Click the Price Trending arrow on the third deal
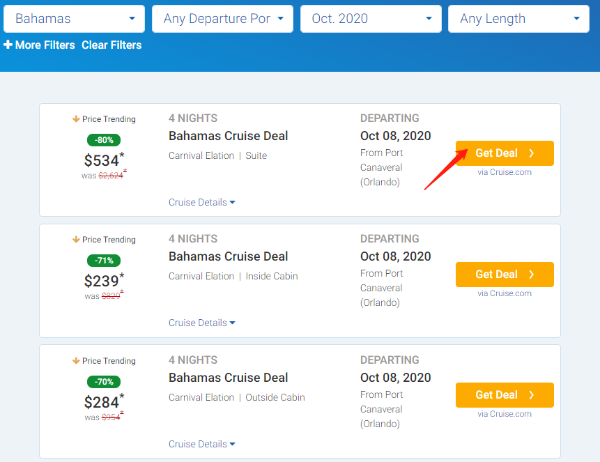Screen dimensions: 600x462 click(76, 361)
